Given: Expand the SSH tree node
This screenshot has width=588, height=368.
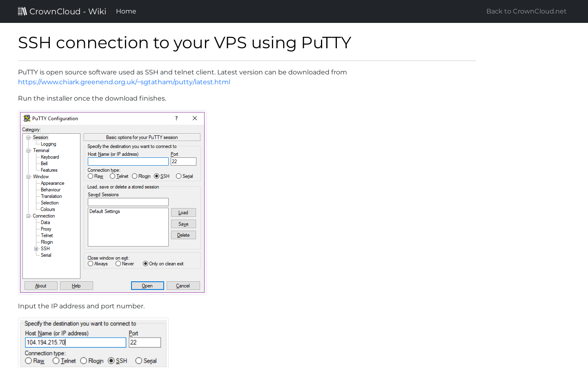Looking at the screenshot, I should click(36, 249).
